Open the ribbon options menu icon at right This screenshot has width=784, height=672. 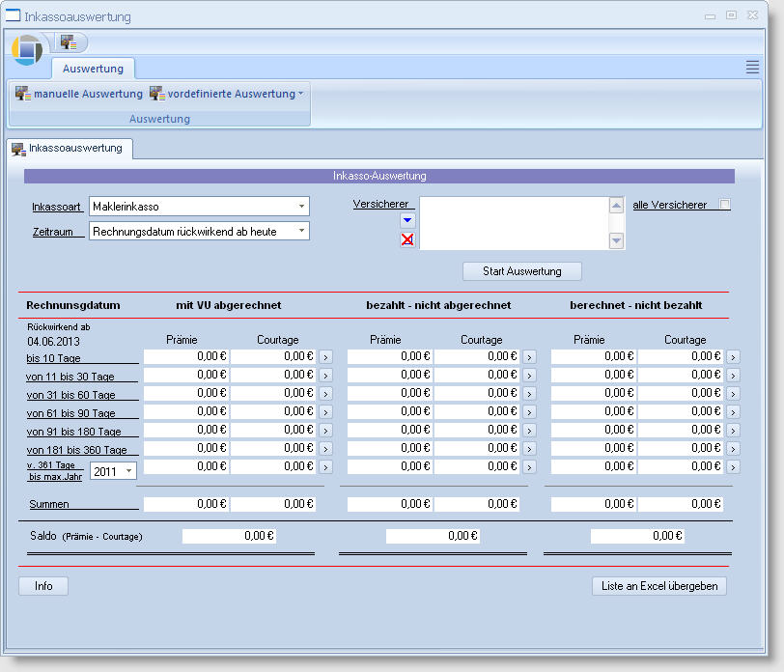pos(752,67)
